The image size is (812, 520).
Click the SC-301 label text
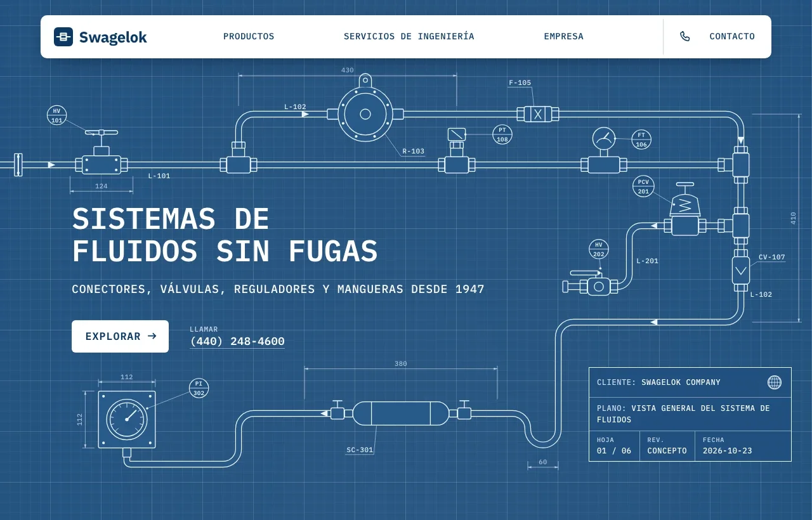(360, 450)
